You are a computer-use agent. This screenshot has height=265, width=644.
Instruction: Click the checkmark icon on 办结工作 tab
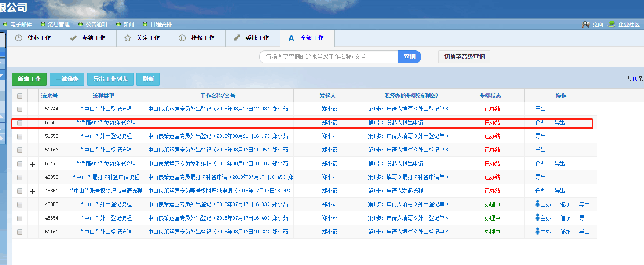[73, 38]
